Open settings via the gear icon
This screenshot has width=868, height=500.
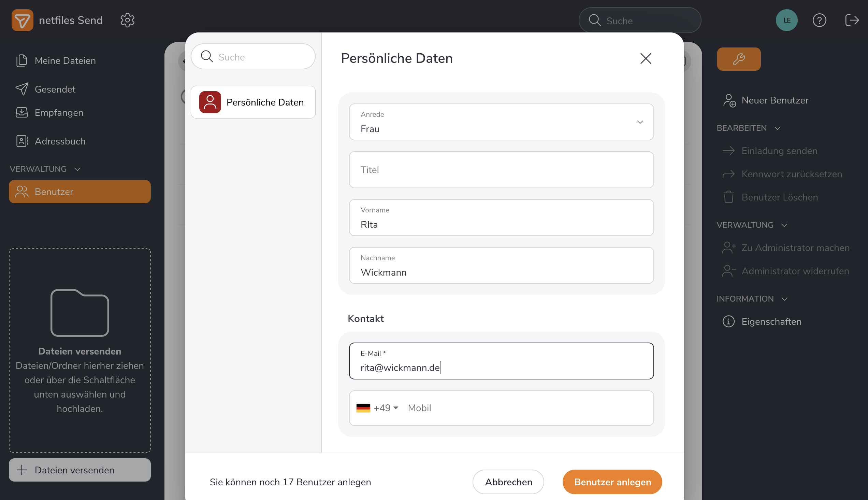pos(127,20)
